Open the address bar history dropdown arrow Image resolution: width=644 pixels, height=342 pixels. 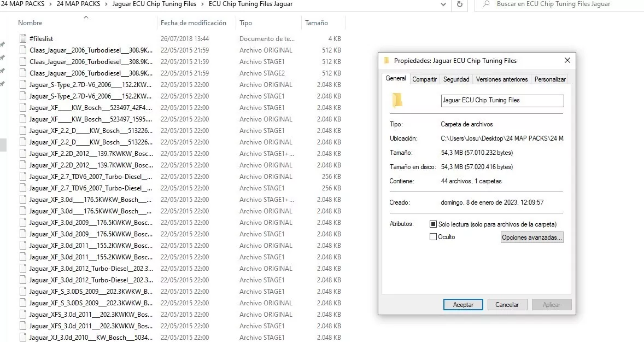tap(443, 4)
